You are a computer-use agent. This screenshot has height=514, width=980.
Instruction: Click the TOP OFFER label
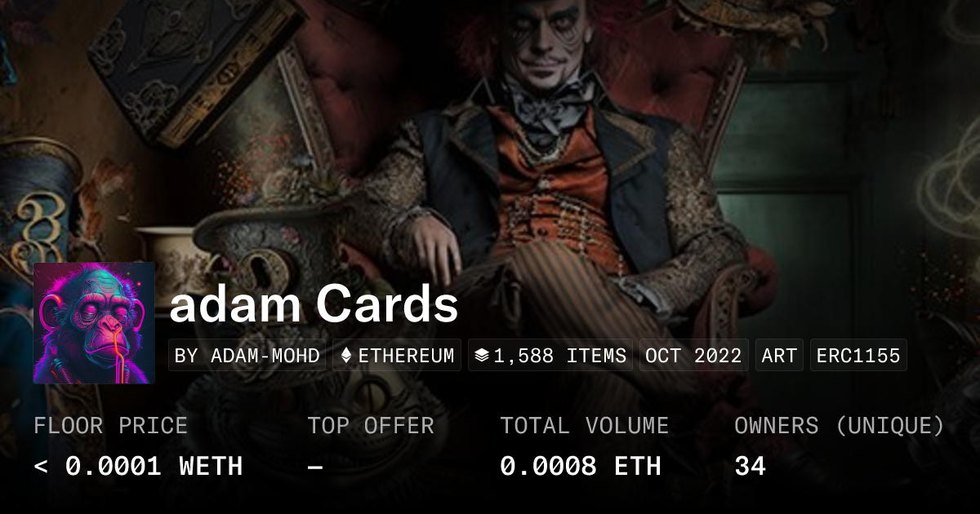(371, 425)
